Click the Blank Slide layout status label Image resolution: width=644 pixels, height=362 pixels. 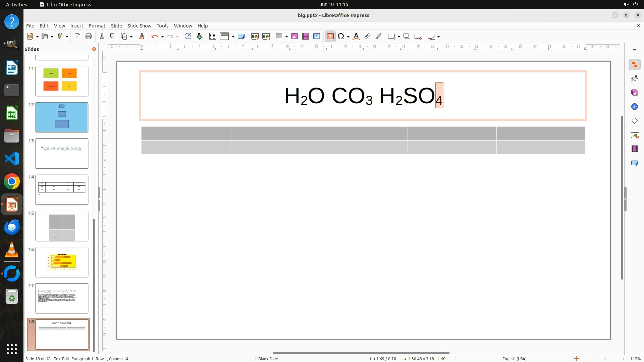[x=268, y=359]
